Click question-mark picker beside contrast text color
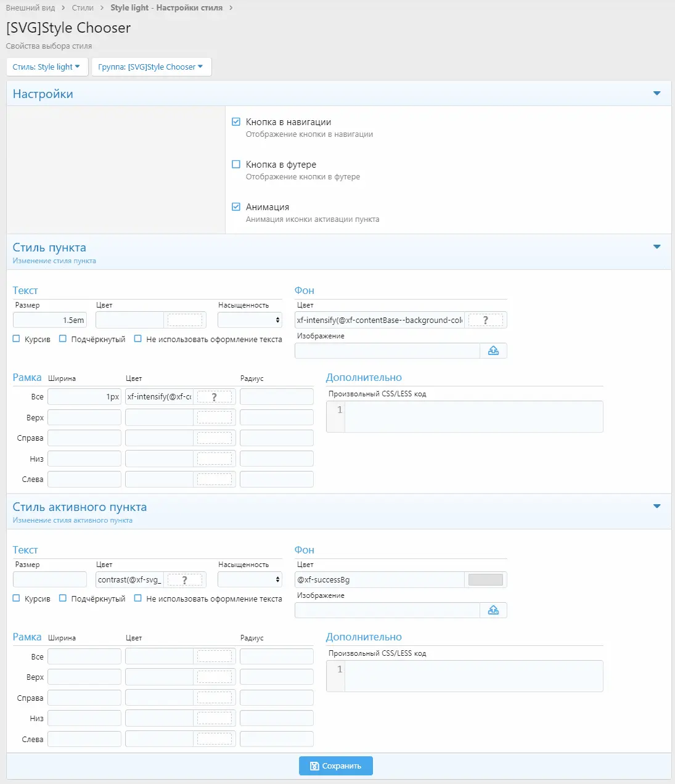The image size is (675, 784). [x=184, y=579]
